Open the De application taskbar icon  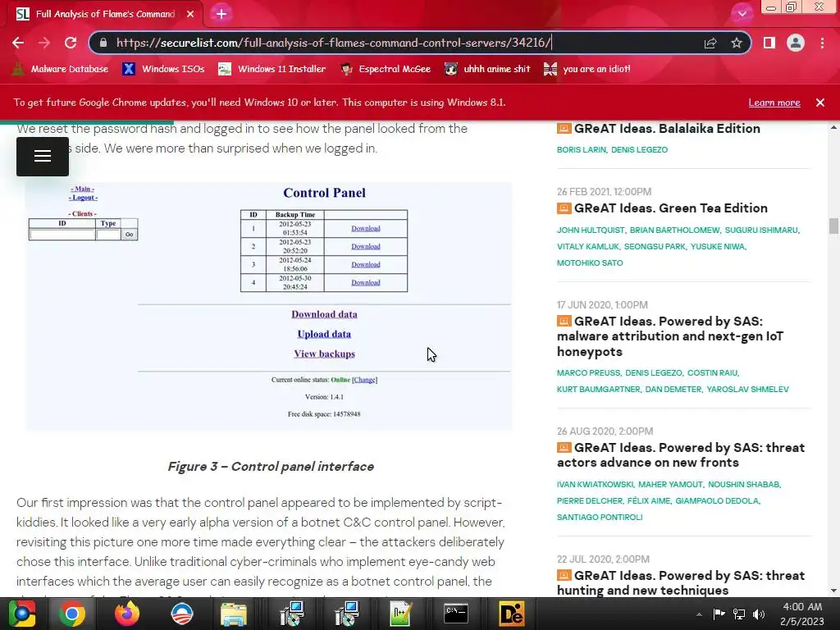[x=511, y=614]
